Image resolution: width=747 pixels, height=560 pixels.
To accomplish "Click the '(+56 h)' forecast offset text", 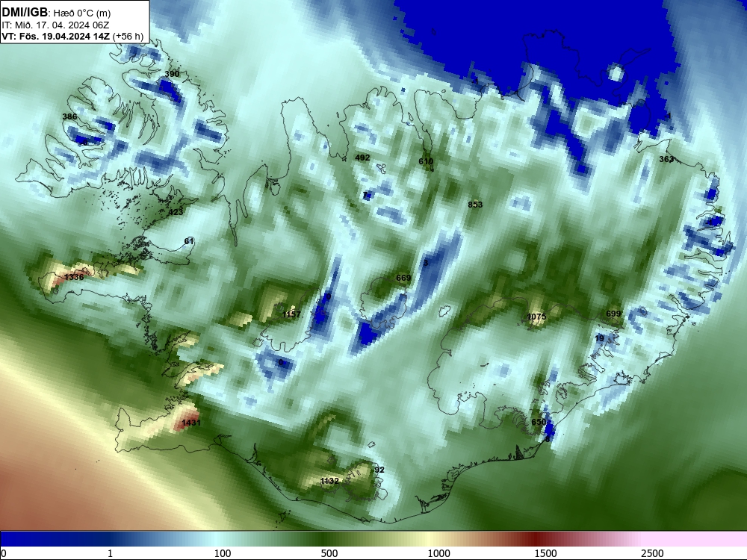I will pos(127,36).
